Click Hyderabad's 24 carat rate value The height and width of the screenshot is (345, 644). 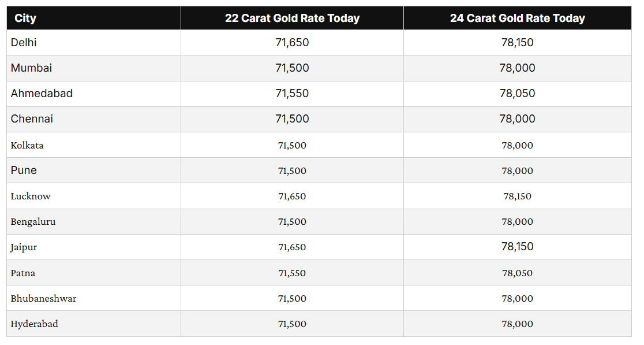[517, 324]
